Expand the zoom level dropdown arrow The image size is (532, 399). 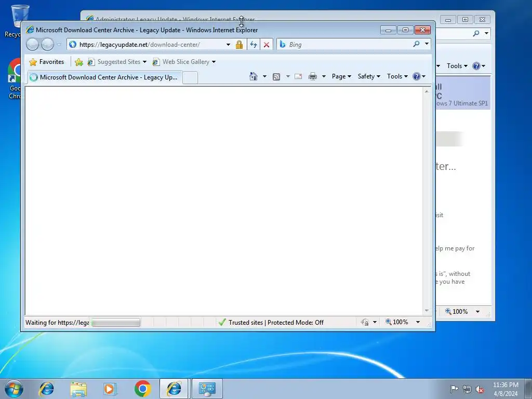click(418, 322)
